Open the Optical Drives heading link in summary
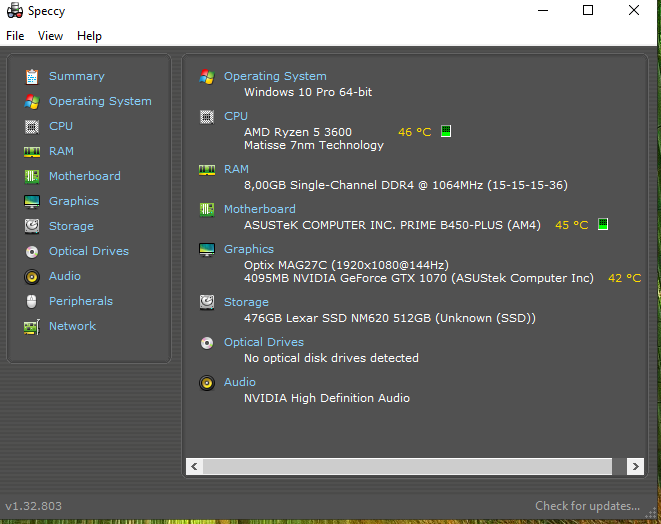This screenshot has width=661, height=524. tap(264, 342)
